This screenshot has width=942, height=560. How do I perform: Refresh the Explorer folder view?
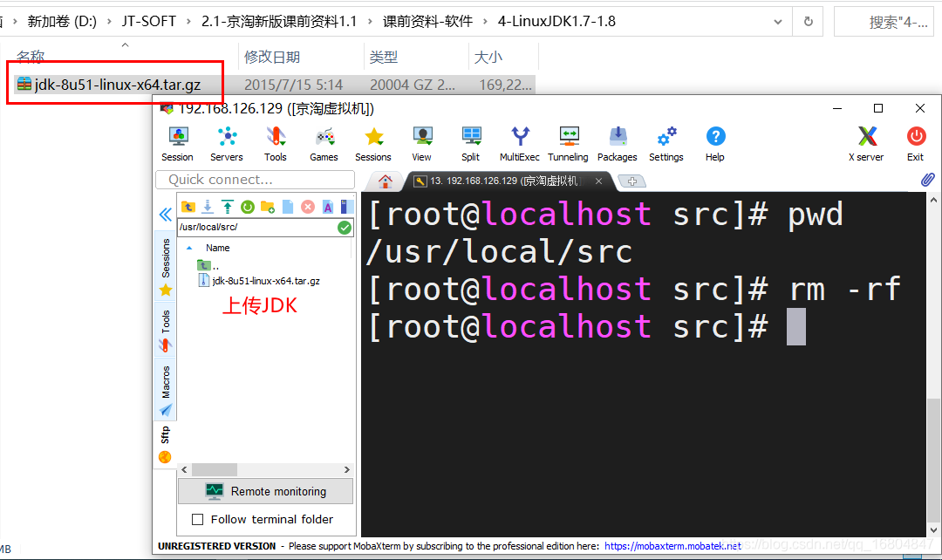[x=808, y=22]
